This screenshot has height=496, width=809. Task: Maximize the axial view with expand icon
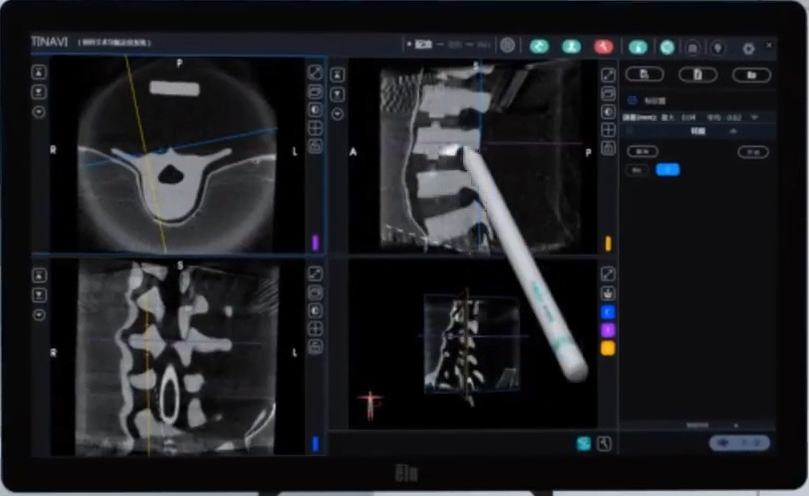click(x=316, y=73)
